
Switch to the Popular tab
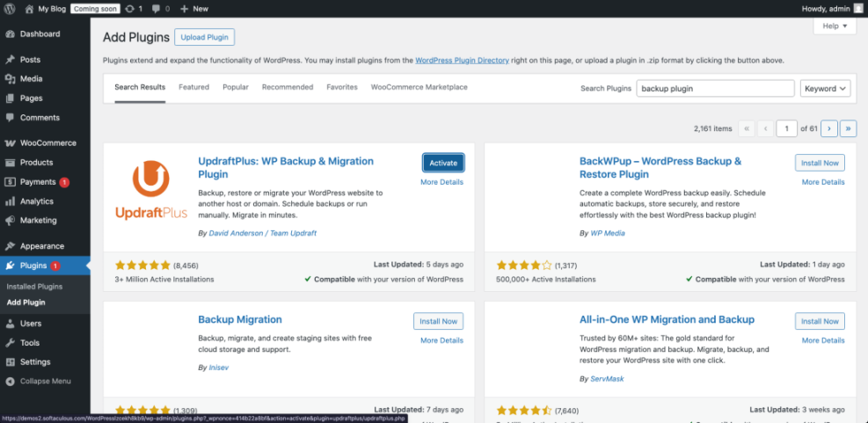click(x=236, y=87)
